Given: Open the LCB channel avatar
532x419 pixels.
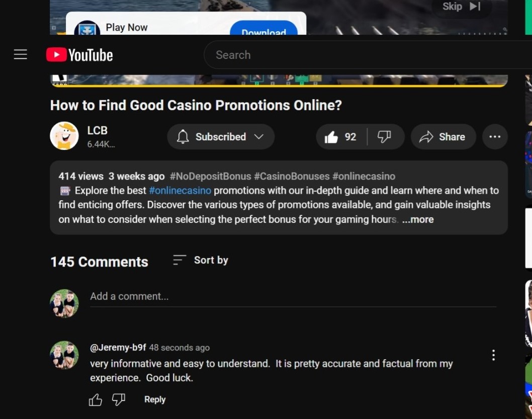Looking at the screenshot, I should (x=64, y=136).
